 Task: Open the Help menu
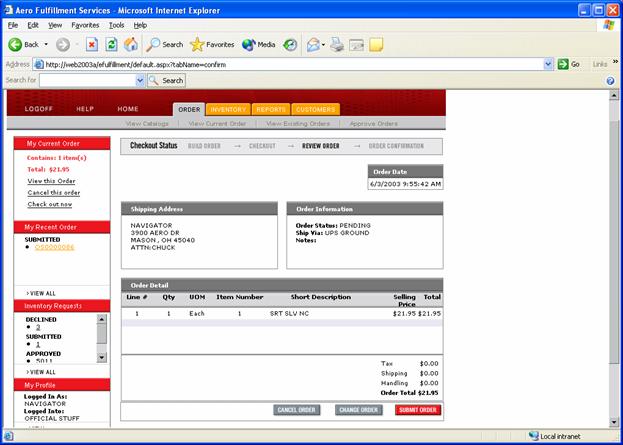point(140,25)
